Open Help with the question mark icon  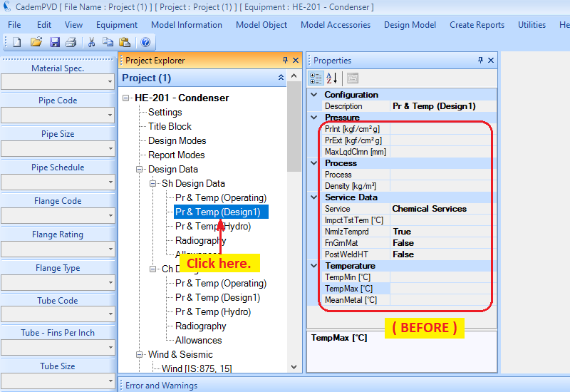coord(145,42)
